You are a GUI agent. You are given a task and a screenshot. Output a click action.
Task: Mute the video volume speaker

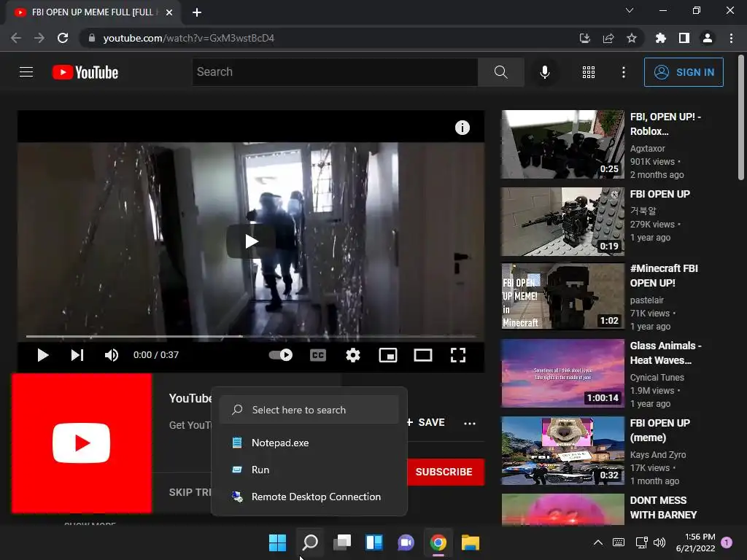click(x=112, y=355)
